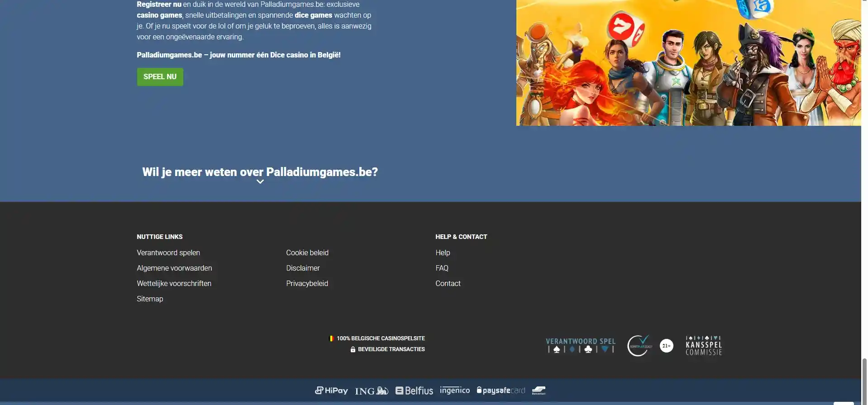Click the vertical page scrollbar thumb
The image size is (868, 405).
864,379
